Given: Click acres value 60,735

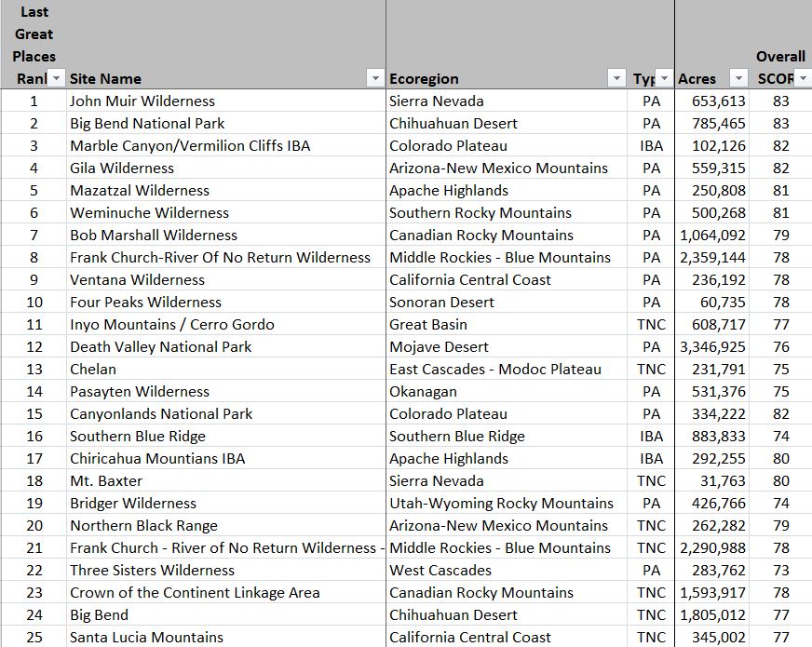Looking at the screenshot, I should [x=711, y=302].
